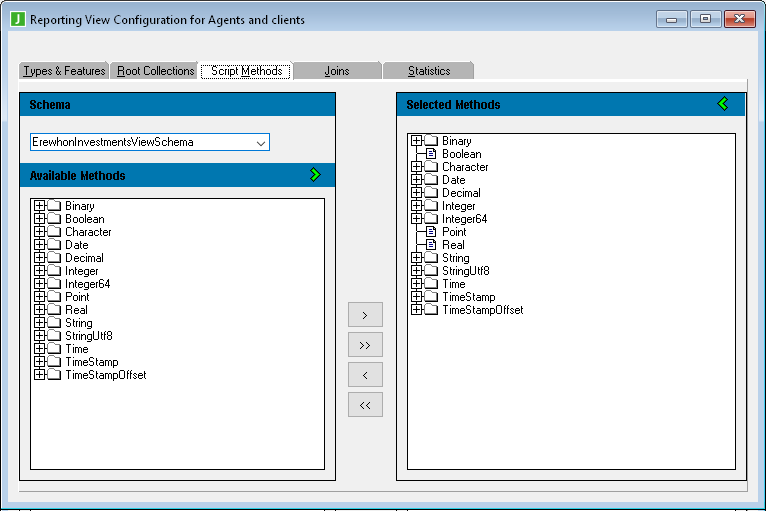Open the schema dropdown list
Screen dimensions: 766x511
(261, 143)
